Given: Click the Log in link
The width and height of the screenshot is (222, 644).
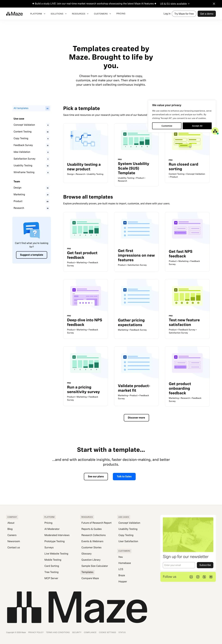Looking at the screenshot, I should 167,14.
